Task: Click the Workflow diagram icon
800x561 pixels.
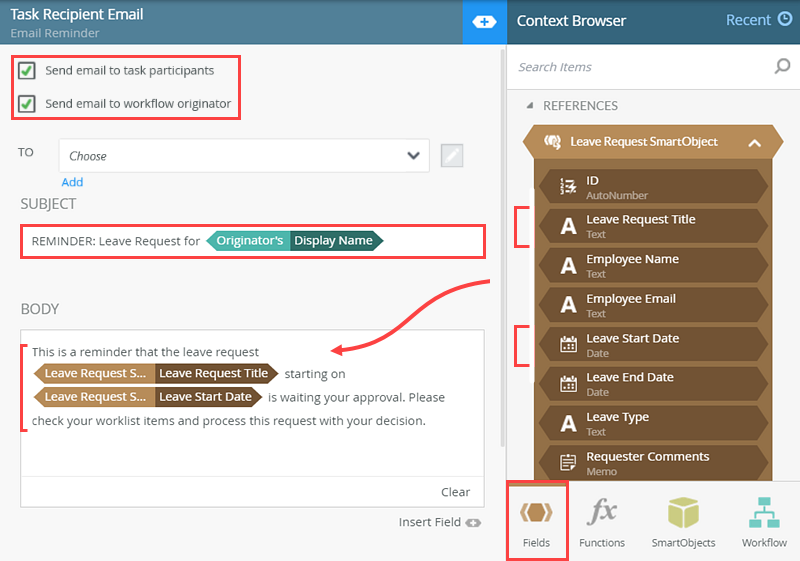Action: pos(764,513)
